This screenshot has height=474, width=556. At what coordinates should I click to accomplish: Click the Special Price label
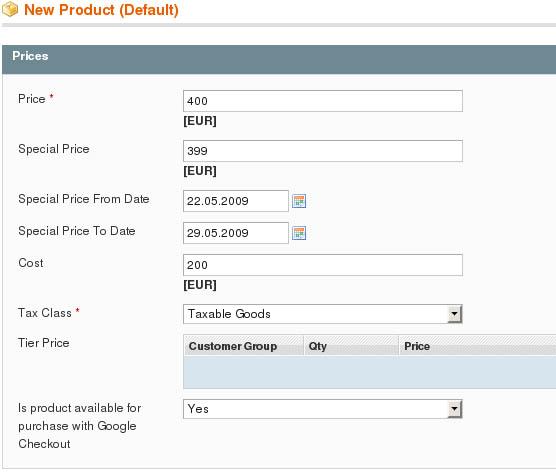coord(54,149)
